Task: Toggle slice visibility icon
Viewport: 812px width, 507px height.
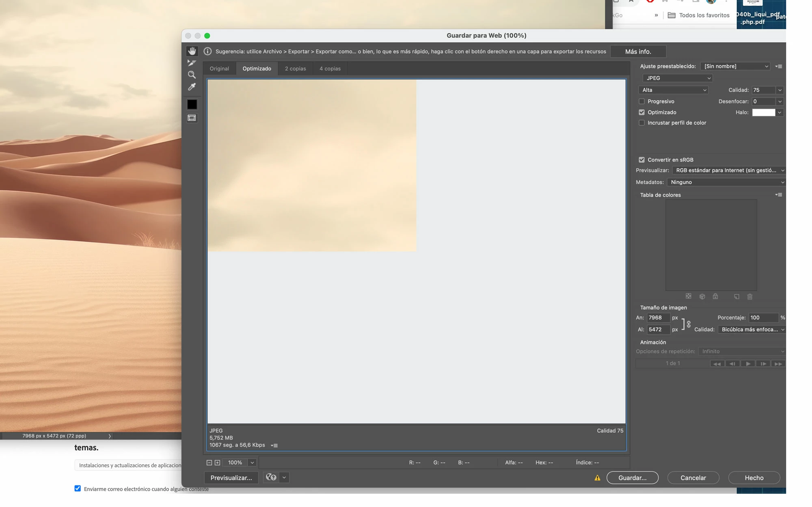Action: 192,118
